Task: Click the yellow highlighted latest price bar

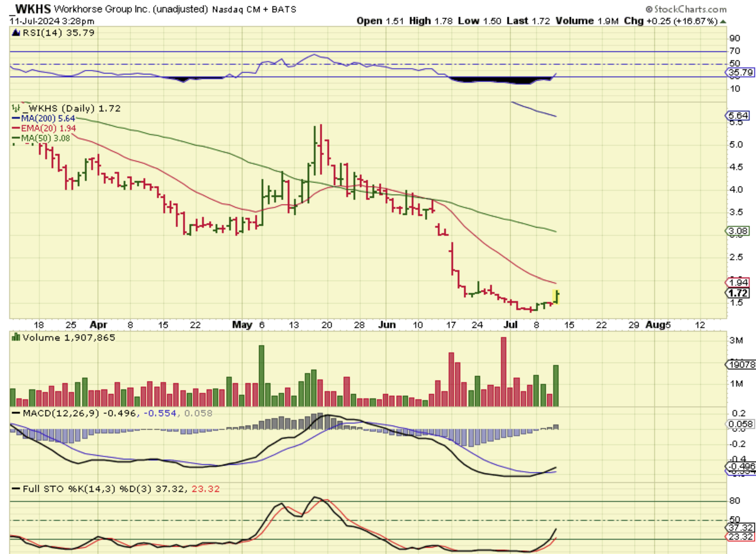Action: 556,297
